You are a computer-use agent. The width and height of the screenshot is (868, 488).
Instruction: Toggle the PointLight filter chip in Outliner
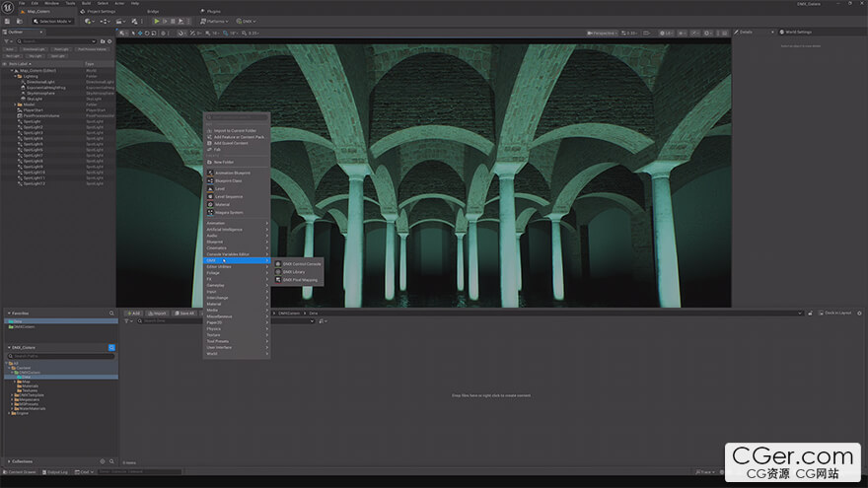click(61, 49)
